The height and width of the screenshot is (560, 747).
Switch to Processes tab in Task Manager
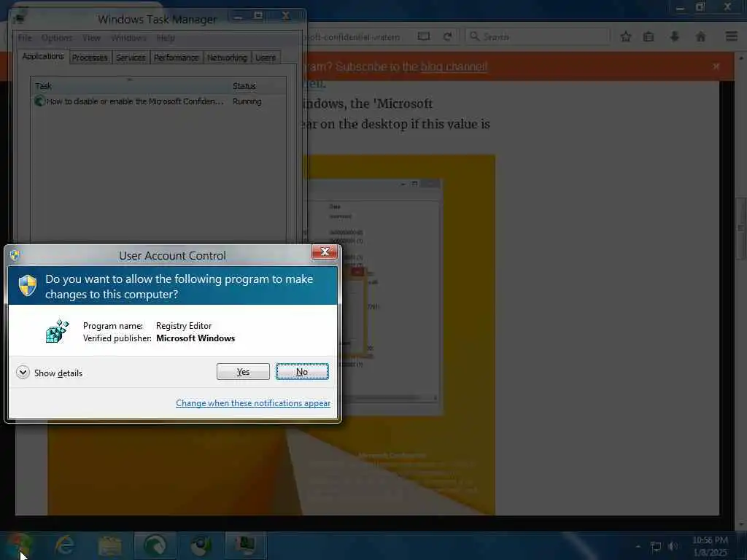point(90,58)
